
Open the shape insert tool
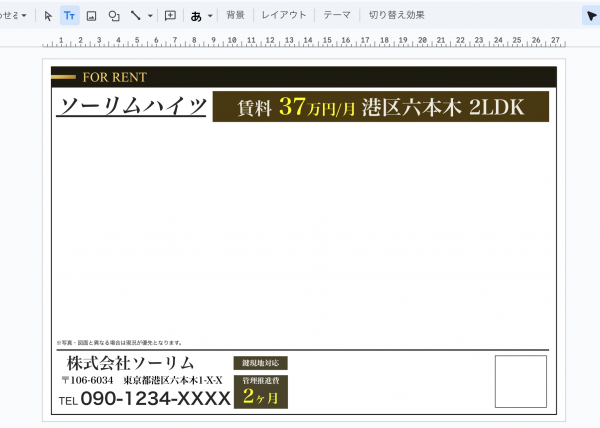(114, 16)
